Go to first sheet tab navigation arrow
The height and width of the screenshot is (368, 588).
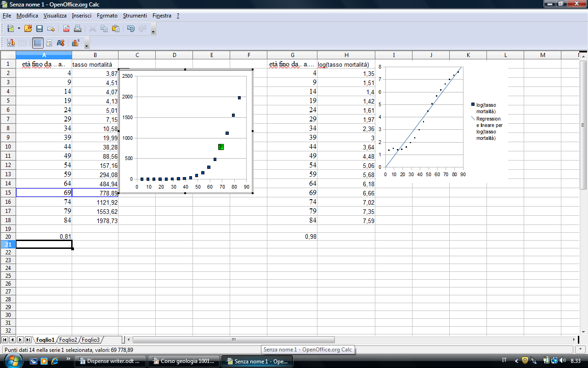[x=6, y=339]
